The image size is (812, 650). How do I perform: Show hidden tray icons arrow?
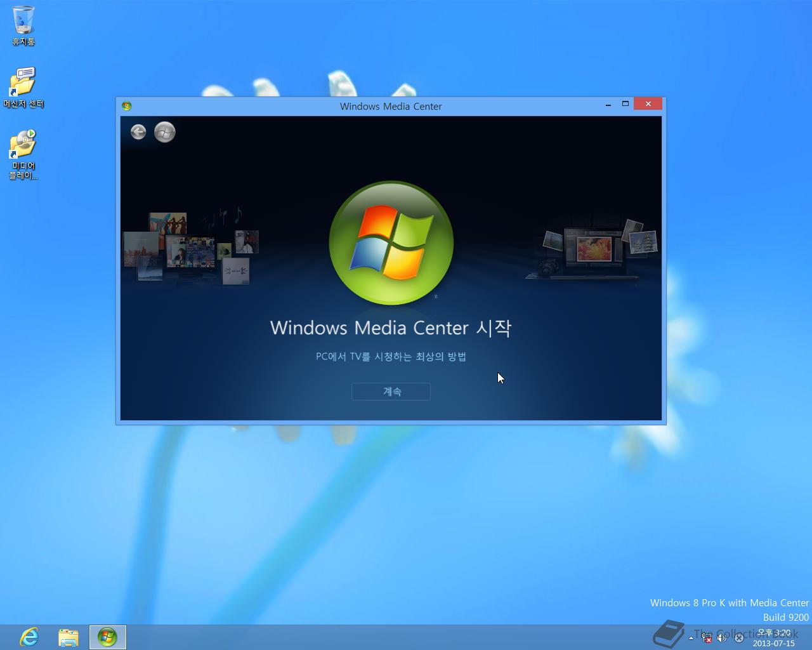[x=691, y=638]
